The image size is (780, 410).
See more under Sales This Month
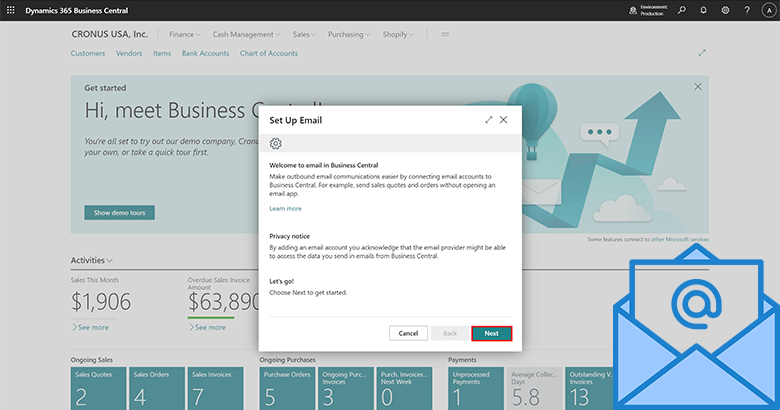click(90, 327)
